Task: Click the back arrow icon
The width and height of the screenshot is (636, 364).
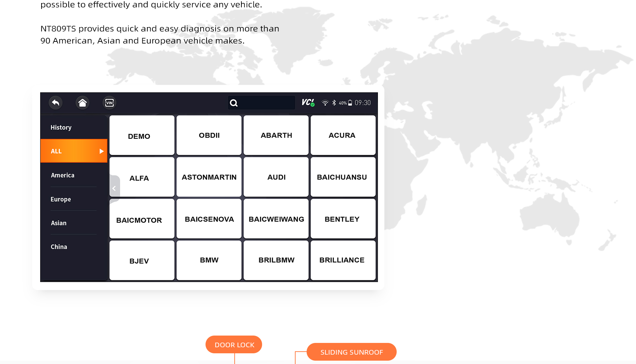Action: [56, 103]
